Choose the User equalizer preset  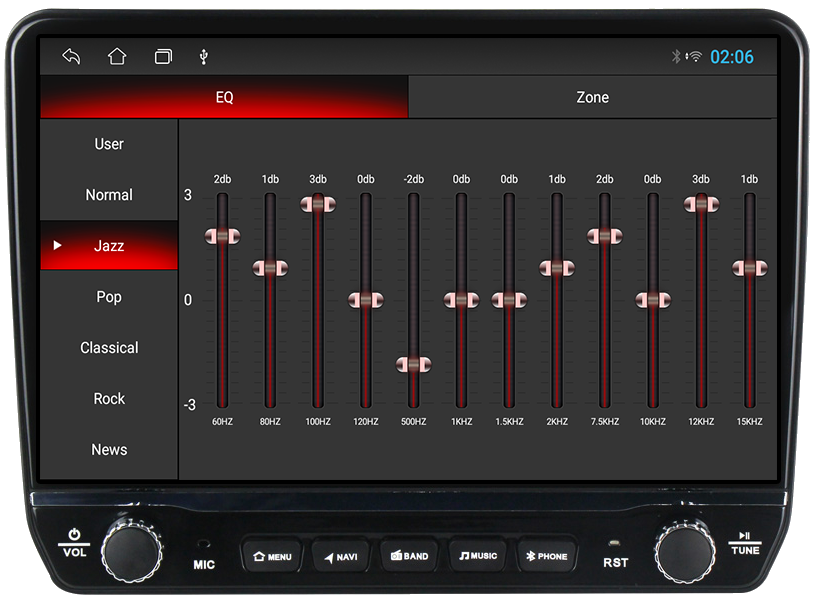[x=109, y=144]
